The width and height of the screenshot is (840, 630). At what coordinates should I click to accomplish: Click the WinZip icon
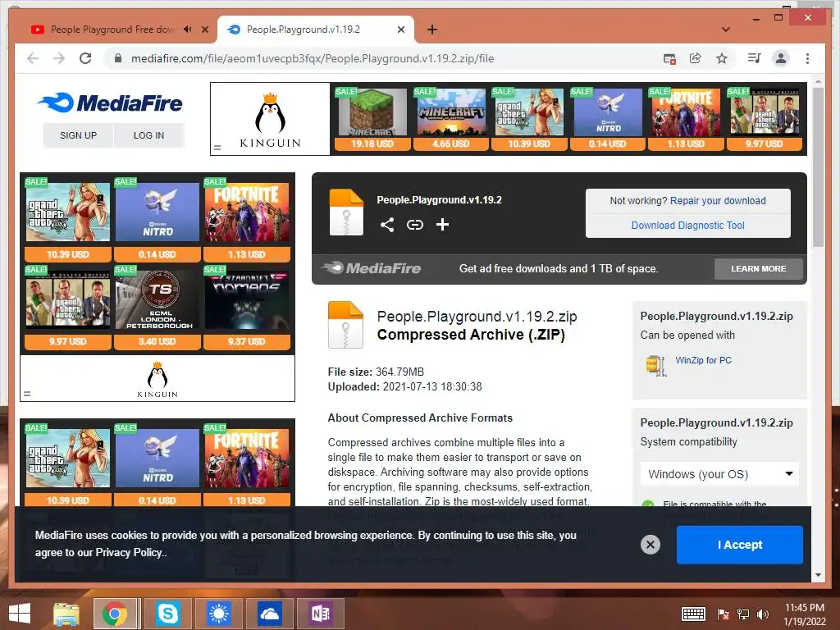tap(656, 365)
